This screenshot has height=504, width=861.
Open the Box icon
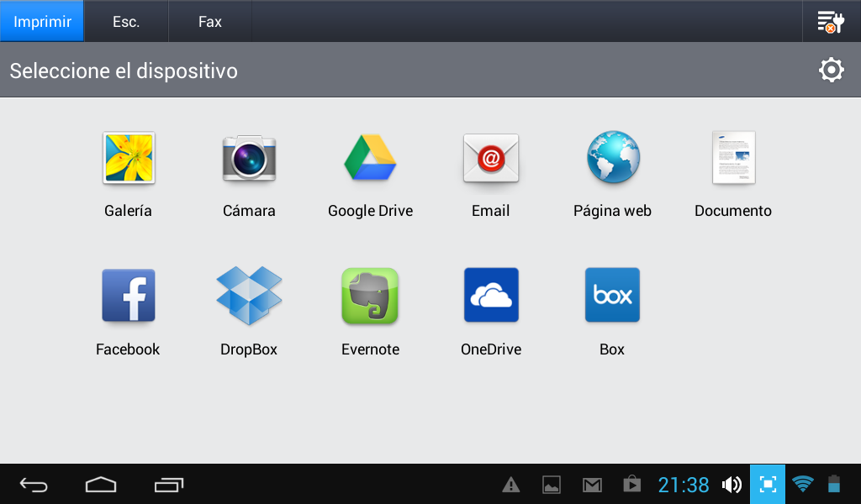click(612, 295)
